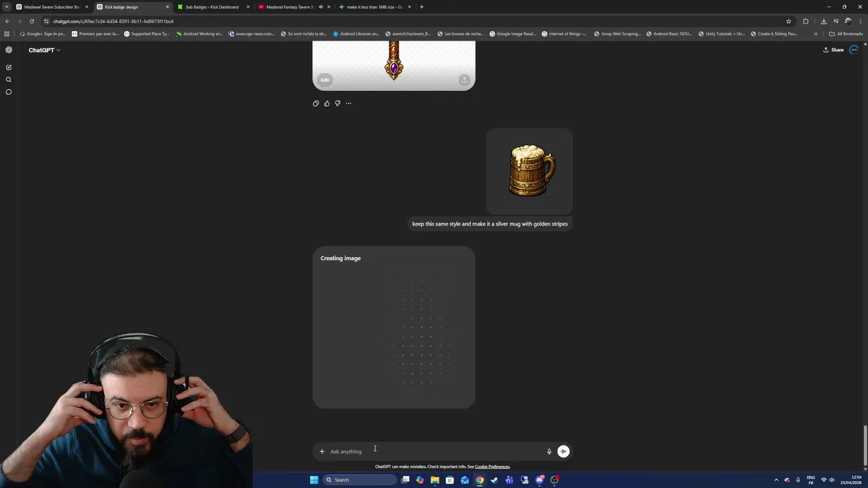Click the Edit button on the generated image
Image resolution: width=868 pixels, height=488 pixels.
point(325,80)
